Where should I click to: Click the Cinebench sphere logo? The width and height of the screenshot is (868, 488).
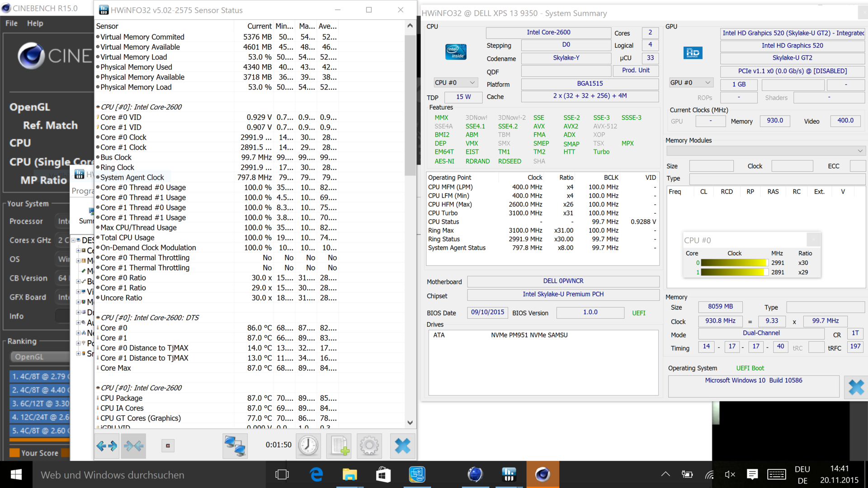point(31,56)
